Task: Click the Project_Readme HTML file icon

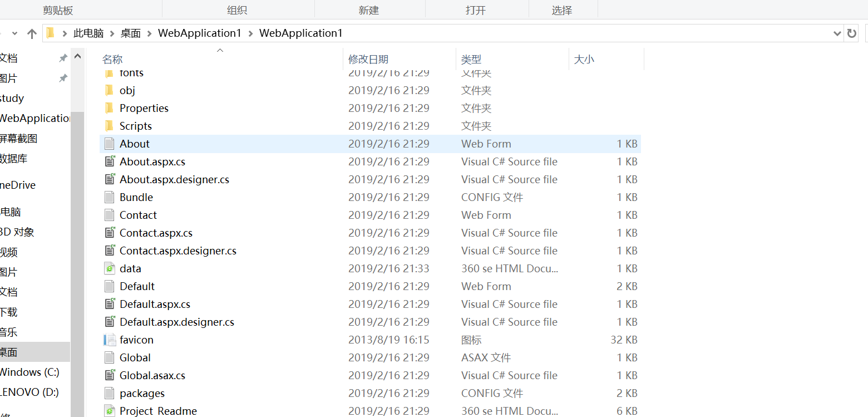Action: pyautogui.click(x=110, y=411)
